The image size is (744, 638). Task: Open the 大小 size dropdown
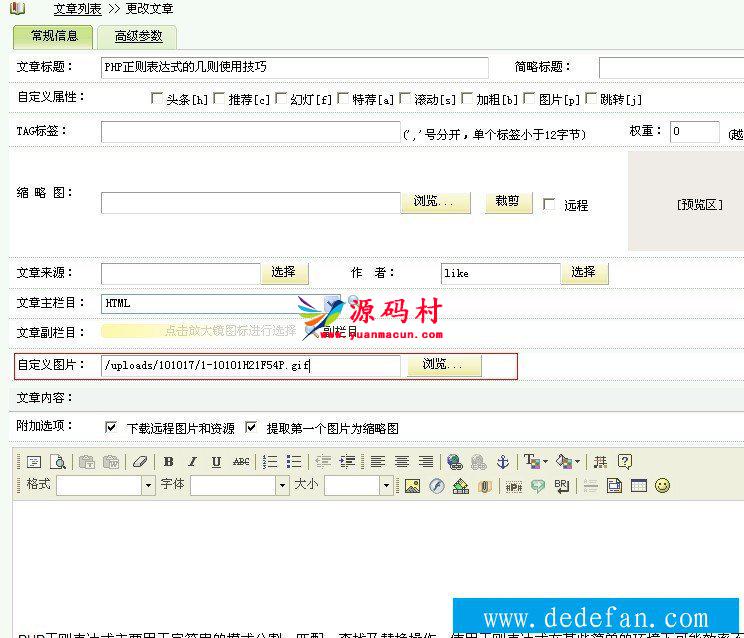point(386,485)
